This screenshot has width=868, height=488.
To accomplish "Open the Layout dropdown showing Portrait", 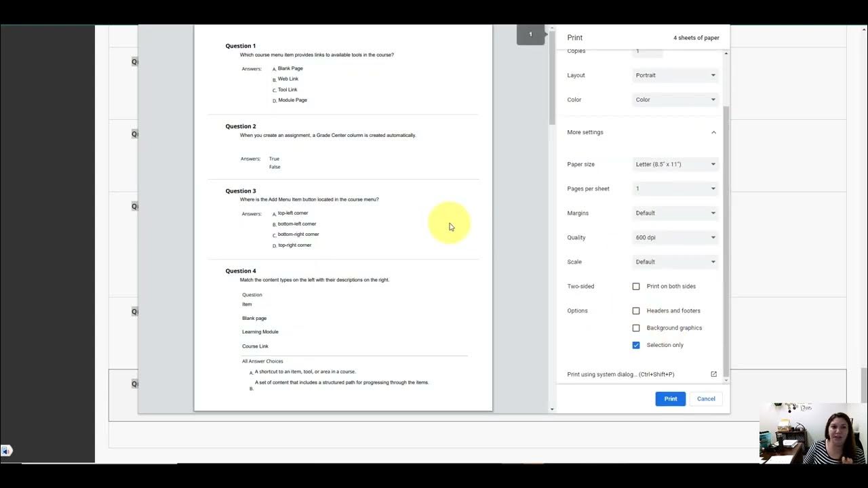I will click(675, 75).
